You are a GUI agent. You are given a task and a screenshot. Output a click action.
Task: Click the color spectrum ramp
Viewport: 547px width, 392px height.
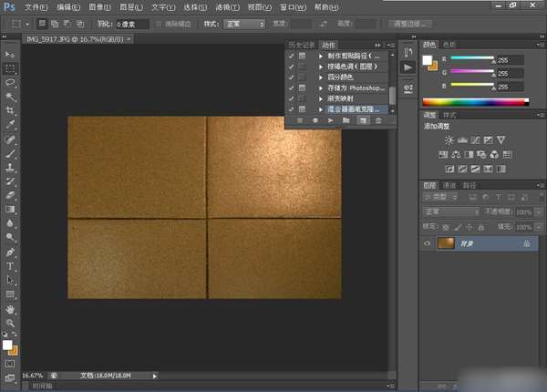click(x=475, y=102)
